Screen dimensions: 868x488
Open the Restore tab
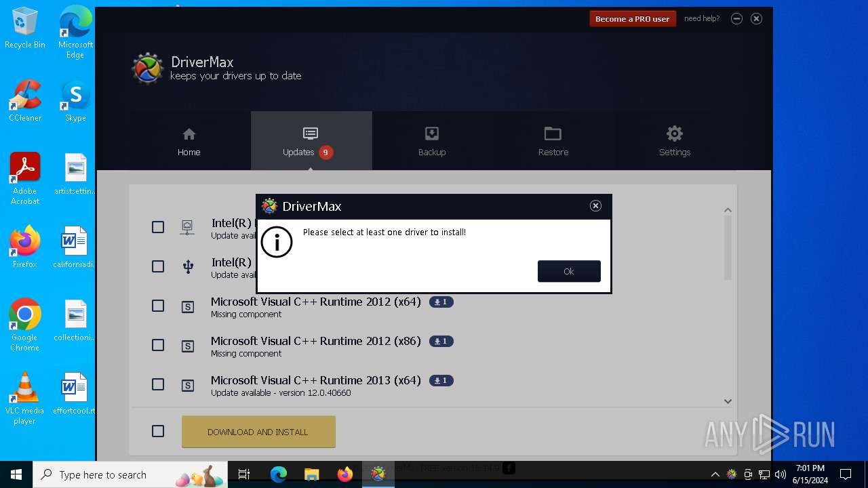(x=553, y=141)
